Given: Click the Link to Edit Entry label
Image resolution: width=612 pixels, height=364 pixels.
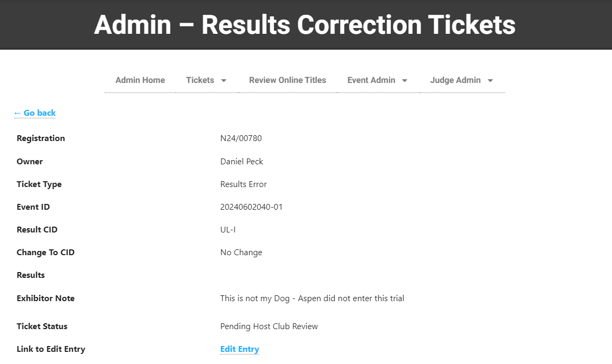Looking at the screenshot, I should coord(51,349).
